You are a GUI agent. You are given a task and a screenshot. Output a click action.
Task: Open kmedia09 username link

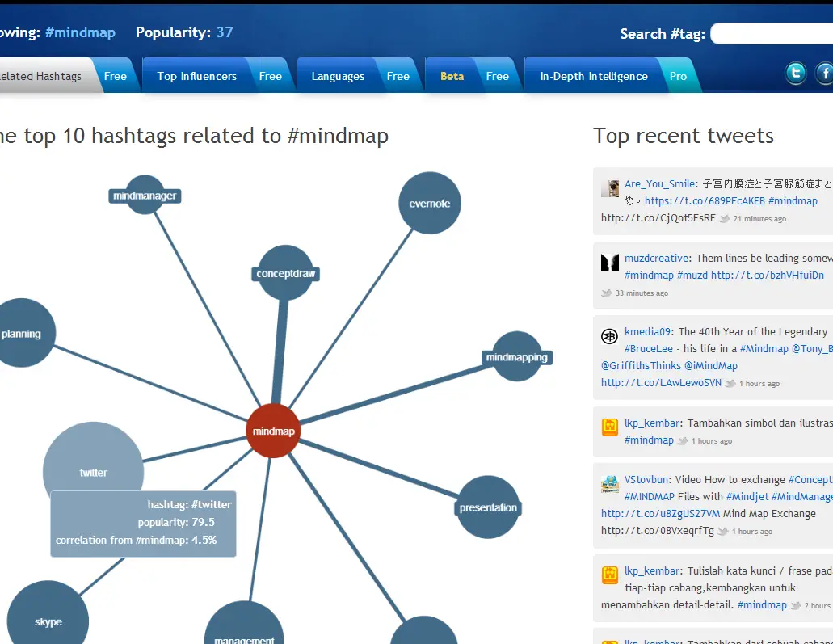(x=647, y=331)
